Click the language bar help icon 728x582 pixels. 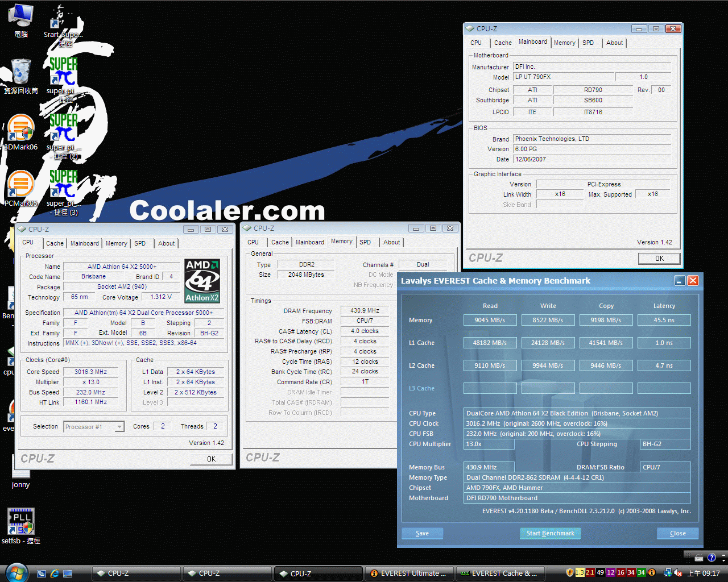click(712, 558)
